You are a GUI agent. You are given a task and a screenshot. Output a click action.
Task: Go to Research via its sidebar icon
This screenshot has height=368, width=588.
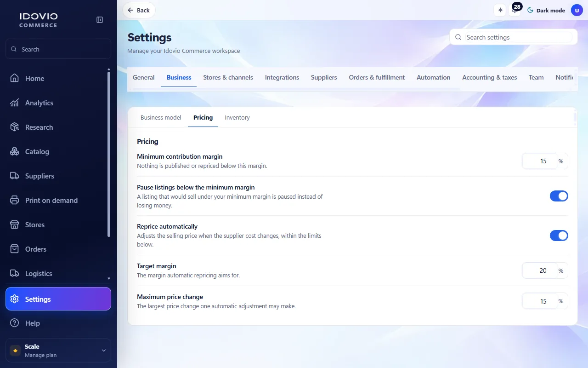click(x=15, y=127)
